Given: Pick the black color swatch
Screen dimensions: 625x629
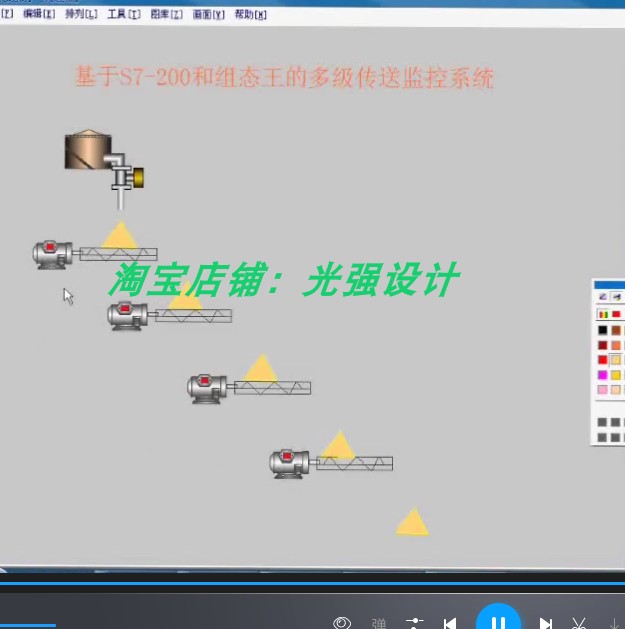Looking at the screenshot, I should pos(603,330).
